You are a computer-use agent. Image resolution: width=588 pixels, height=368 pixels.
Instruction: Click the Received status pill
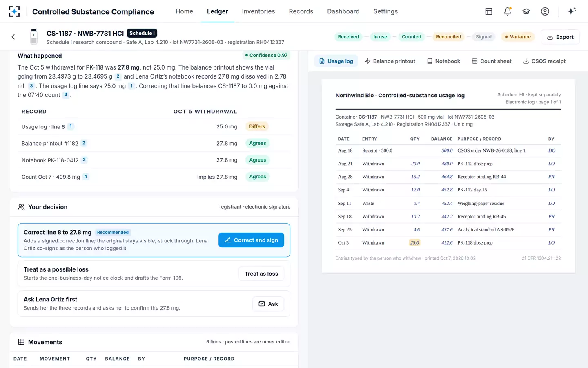pos(348,37)
